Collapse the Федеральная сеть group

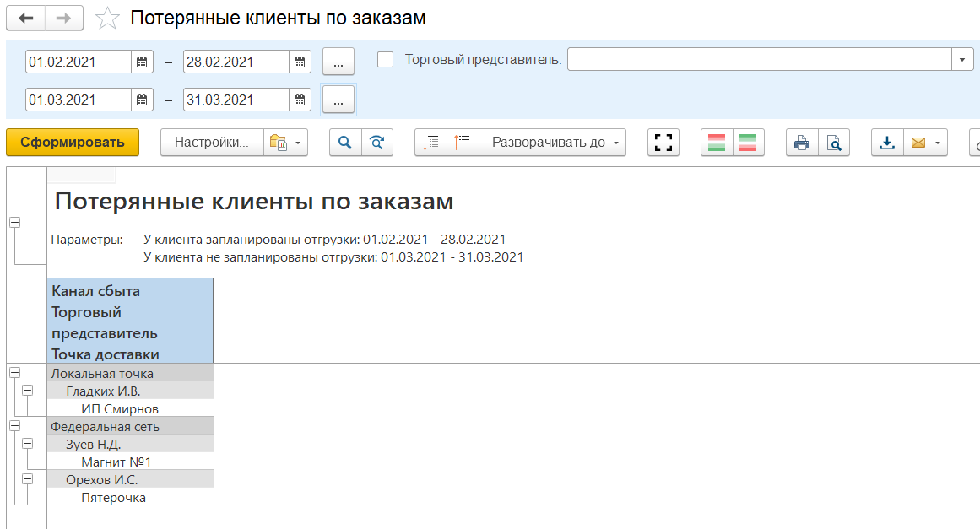[14, 426]
